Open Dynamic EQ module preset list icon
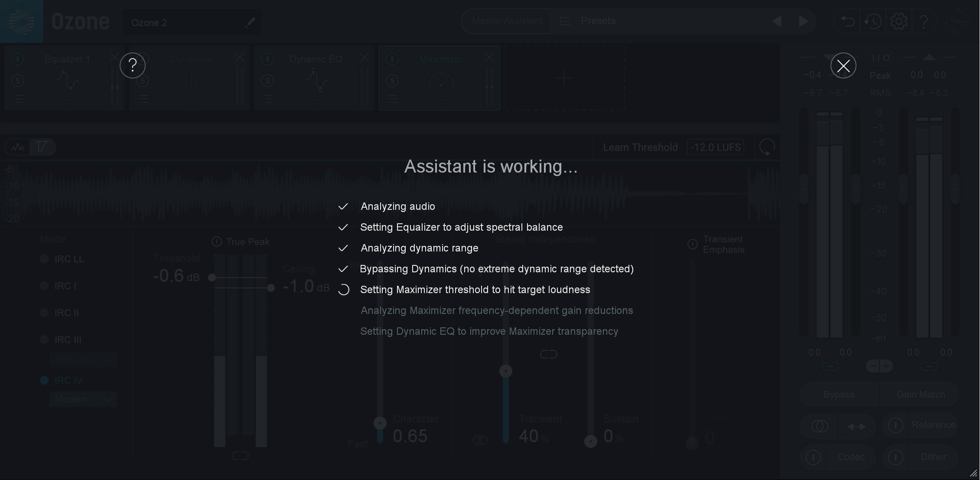Viewport: 980px width, 480px height. point(267,99)
